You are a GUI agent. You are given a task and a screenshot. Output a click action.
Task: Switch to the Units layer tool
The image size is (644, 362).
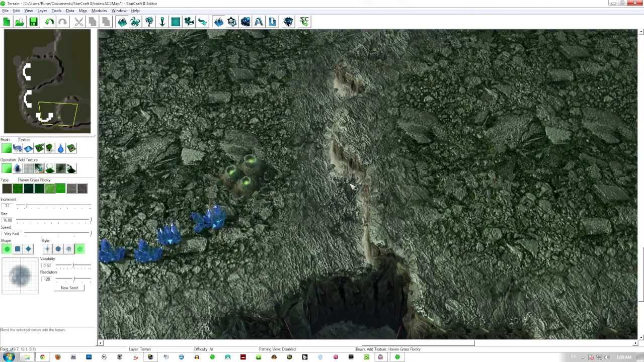[135, 22]
